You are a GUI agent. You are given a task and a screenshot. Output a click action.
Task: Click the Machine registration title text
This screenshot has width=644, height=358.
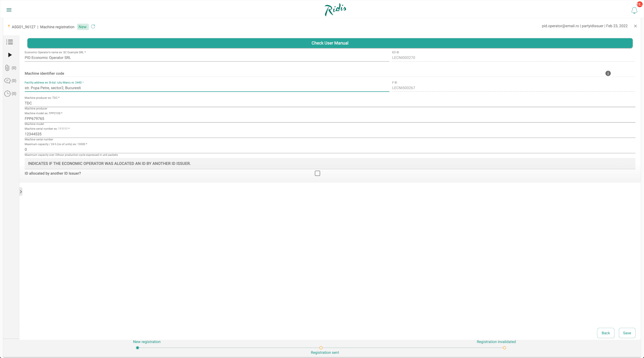coord(57,27)
